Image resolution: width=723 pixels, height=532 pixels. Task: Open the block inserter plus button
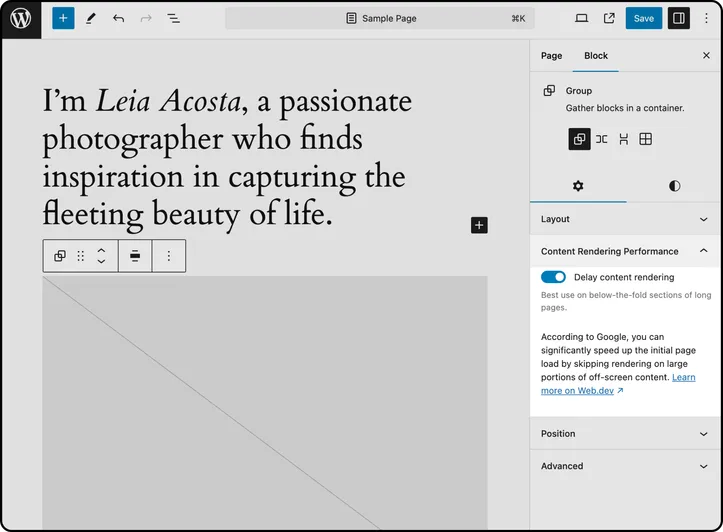click(x=63, y=18)
